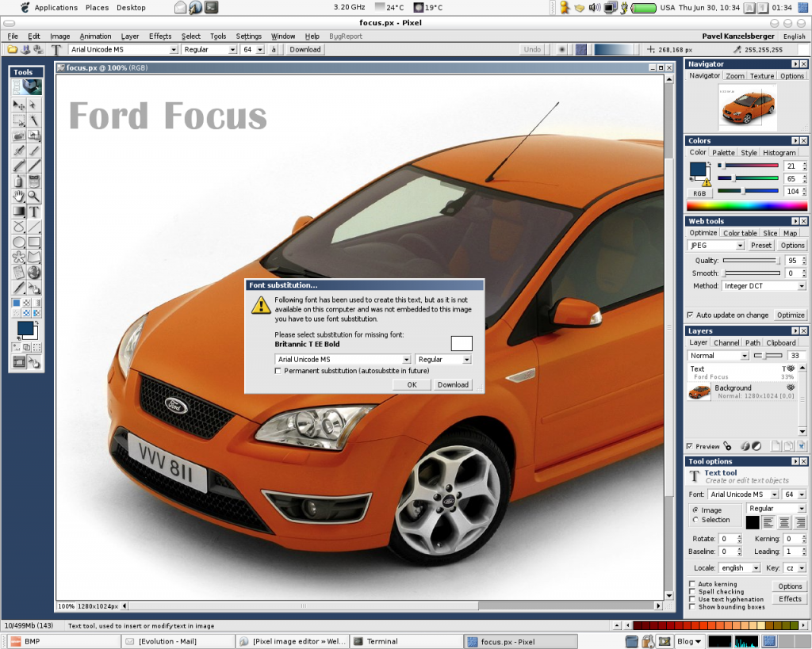Click Optimize button in Web tools
The width and height of the screenshot is (812, 649).
[x=791, y=315]
